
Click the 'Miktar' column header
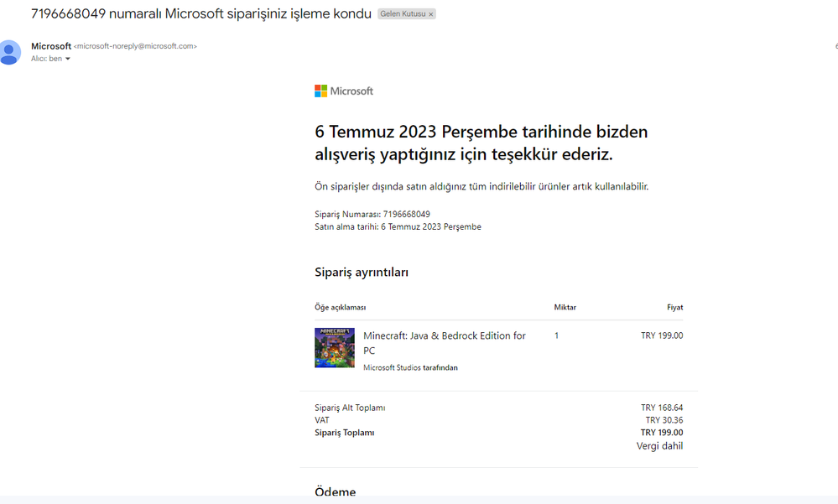[565, 307]
